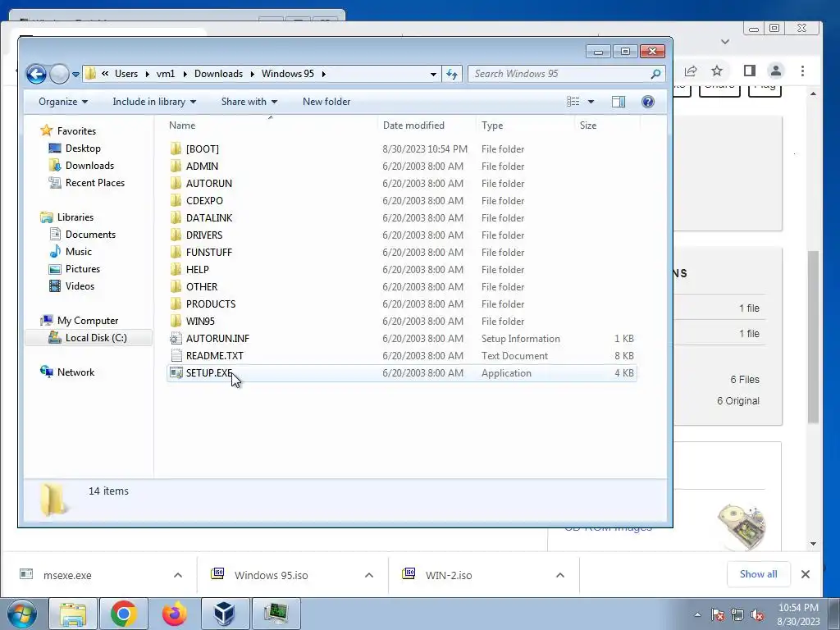840x630 pixels.
Task: Open Network in navigation pane
Action: (75, 372)
